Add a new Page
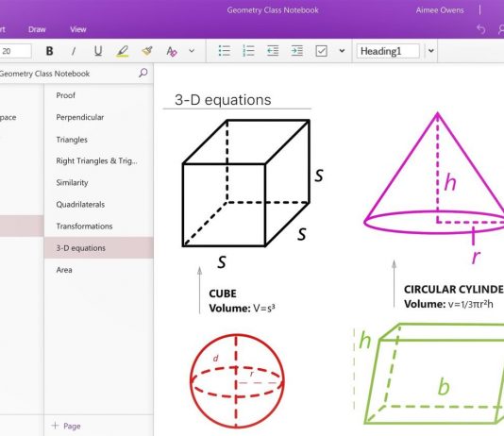The image size is (504, 436). click(x=66, y=426)
